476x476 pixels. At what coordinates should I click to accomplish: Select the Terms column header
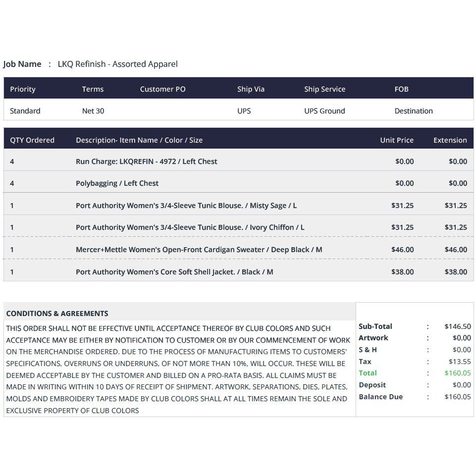(x=93, y=89)
